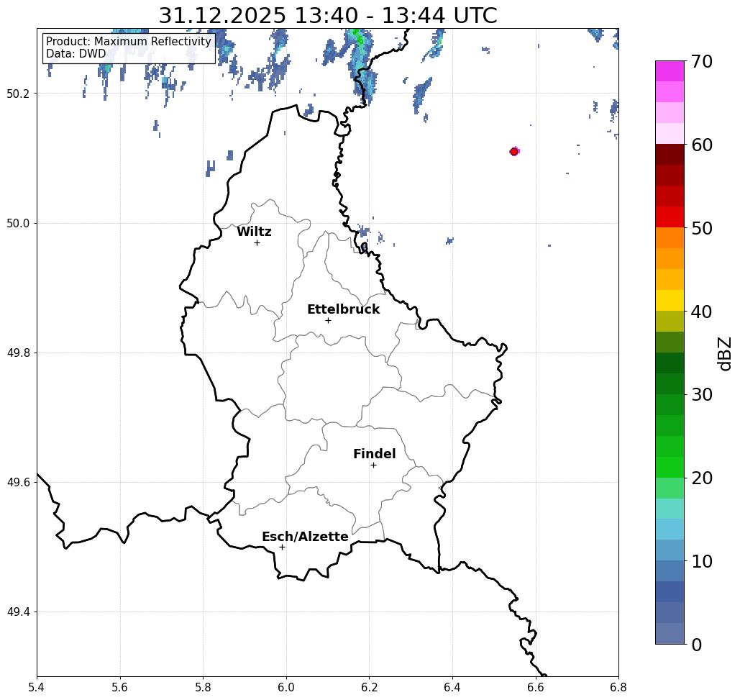Click the Data: DWD label

(76, 54)
